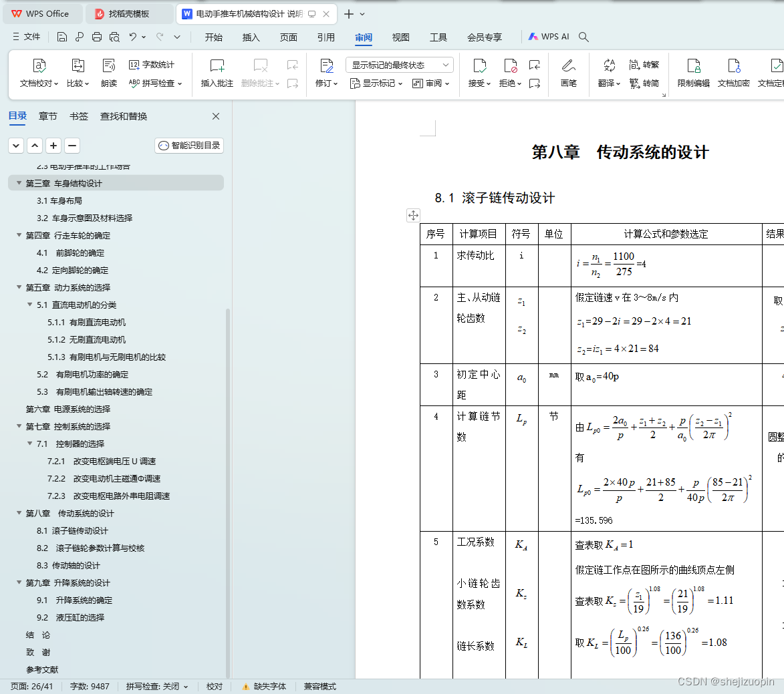
Task: Click 智能识别目录 button
Action: 190,146
